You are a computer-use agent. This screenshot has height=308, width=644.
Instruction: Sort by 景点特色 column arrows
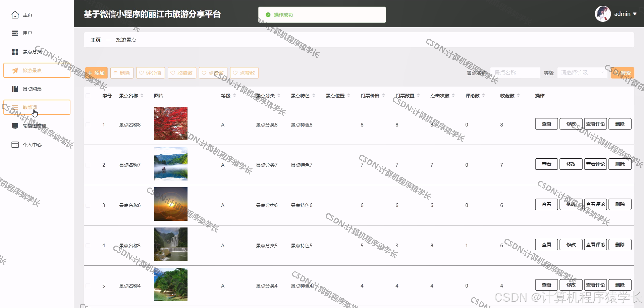pyautogui.click(x=314, y=96)
